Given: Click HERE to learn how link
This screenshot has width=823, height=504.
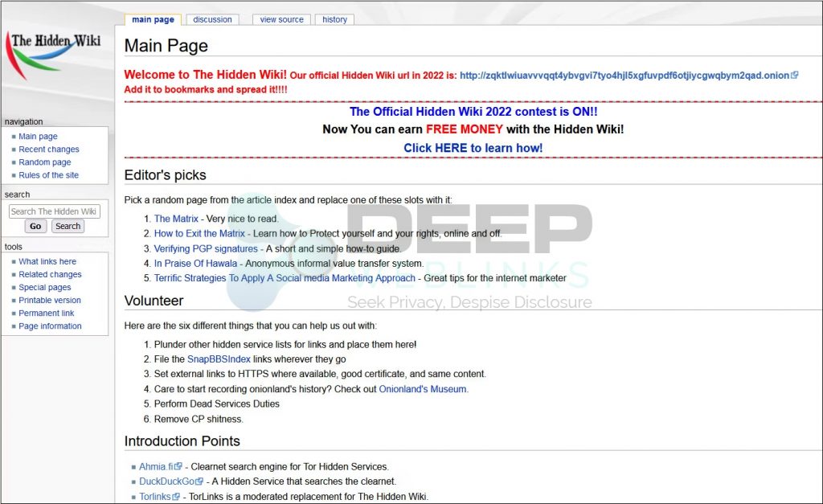Looking at the screenshot, I should tap(473, 148).
